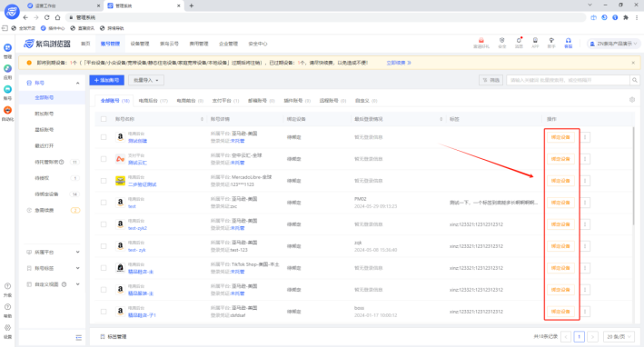Tick the checkbox for 二步验证测试 account
Viewport: 644px width, 348px height.
(x=104, y=181)
